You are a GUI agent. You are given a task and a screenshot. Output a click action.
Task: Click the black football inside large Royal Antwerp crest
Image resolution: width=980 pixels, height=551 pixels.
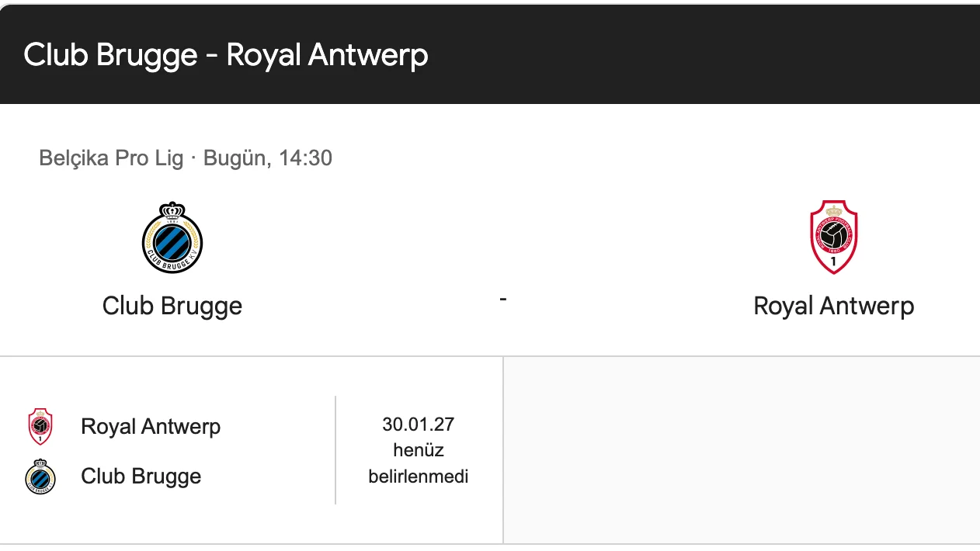[x=834, y=234]
